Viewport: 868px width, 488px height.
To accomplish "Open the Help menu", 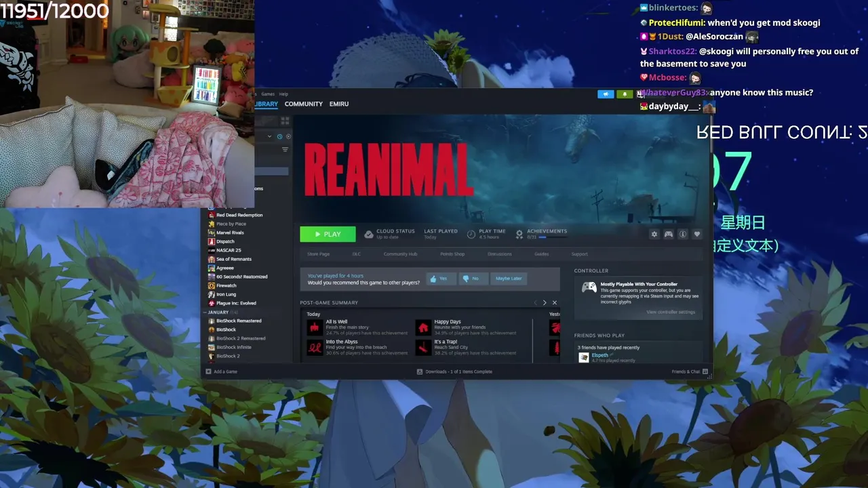I will [283, 94].
